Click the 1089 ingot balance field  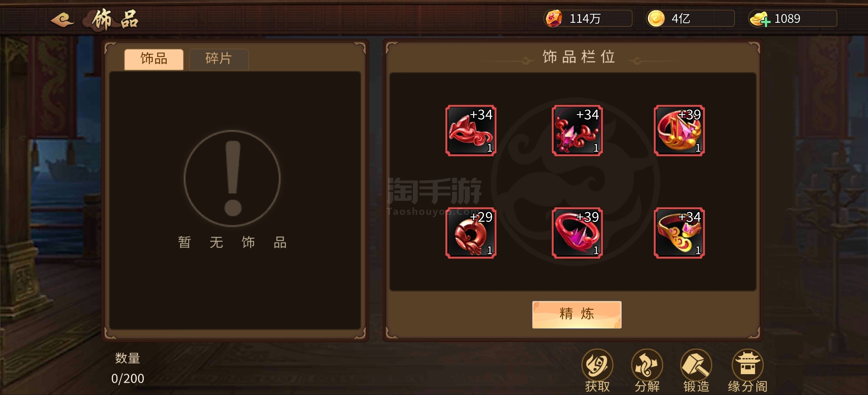point(793,19)
